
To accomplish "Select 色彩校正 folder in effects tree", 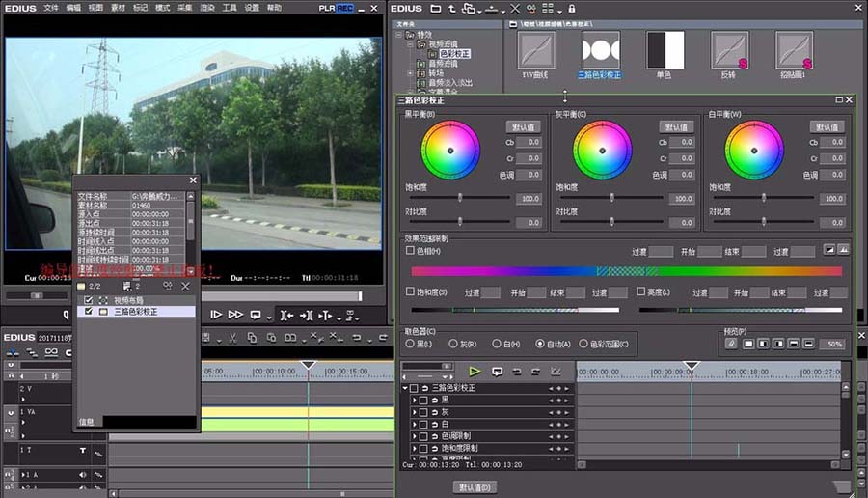I will [454, 54].
